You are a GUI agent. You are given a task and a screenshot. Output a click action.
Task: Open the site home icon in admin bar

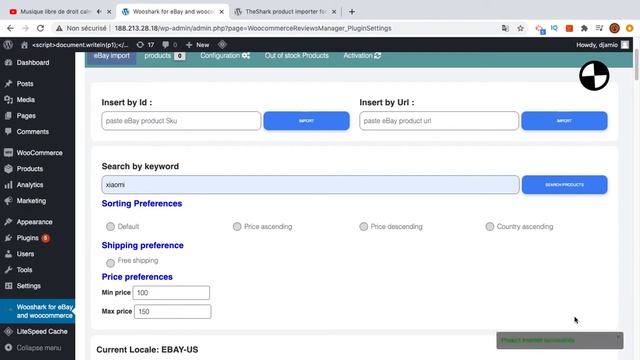pyautogui.click(x=24, y=45)
